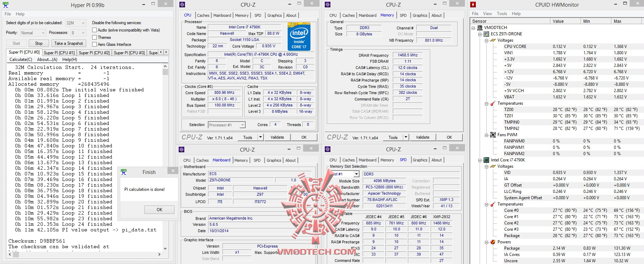The width and height of the screenshot is (644, 264).
Task: Select the Package power row in HWMonitor
Action: click(x=558, y=248)
